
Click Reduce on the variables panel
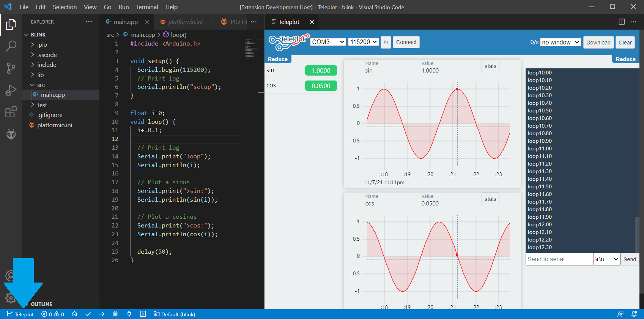click(278, 59)
